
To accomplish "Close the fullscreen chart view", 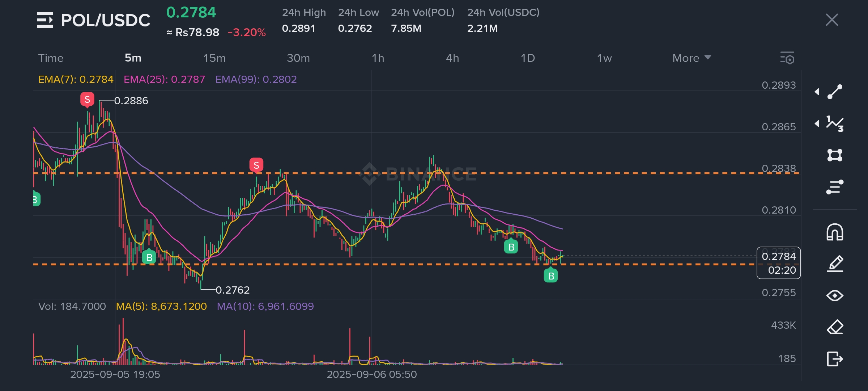I will coord(832,20).
